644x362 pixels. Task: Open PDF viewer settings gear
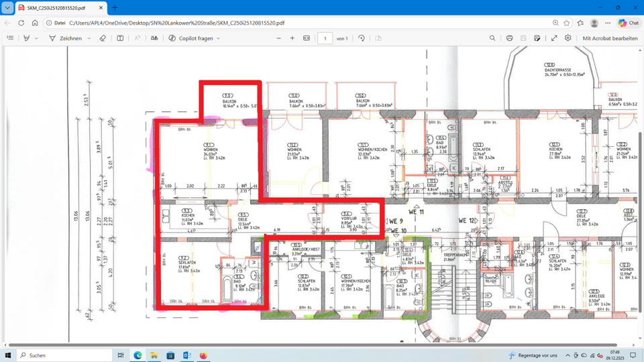point(568,38)
